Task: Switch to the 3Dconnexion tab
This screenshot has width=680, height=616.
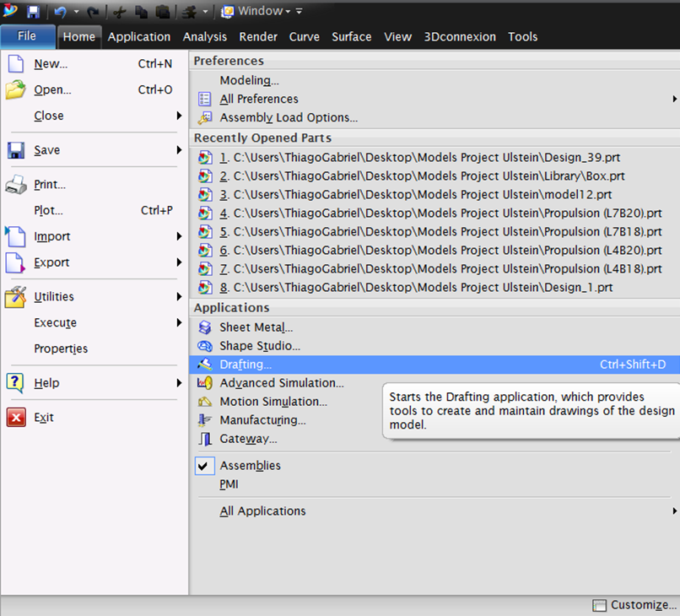Action: (460, 37)
